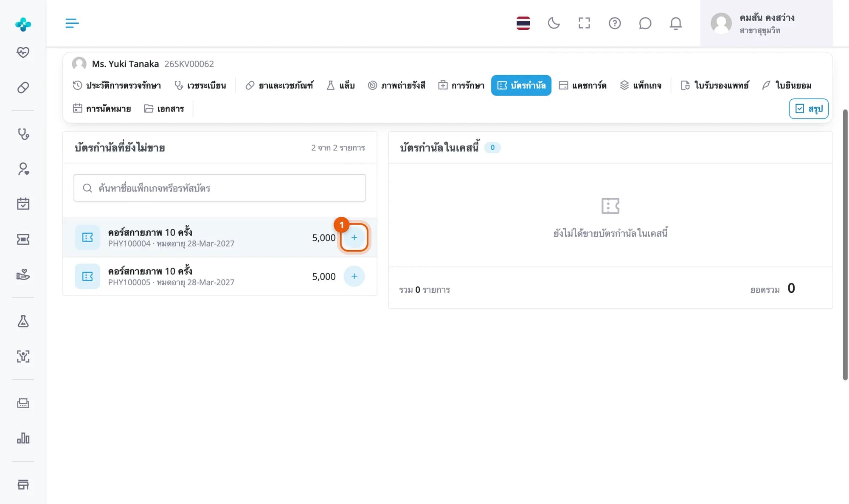This screenshot has height=504, width=849.
Task: Add voucher PHY100005 with plus button
Action: [x=354, y=276]
